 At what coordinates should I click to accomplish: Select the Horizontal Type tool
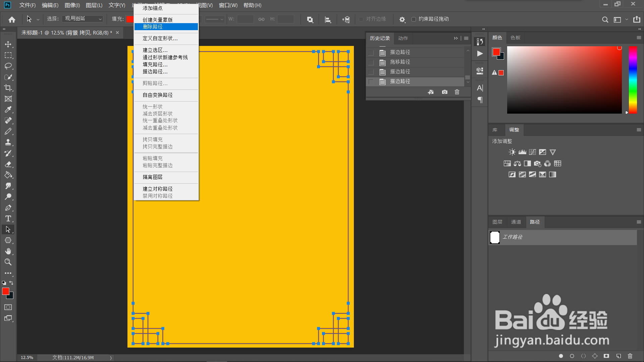(8, 219)
